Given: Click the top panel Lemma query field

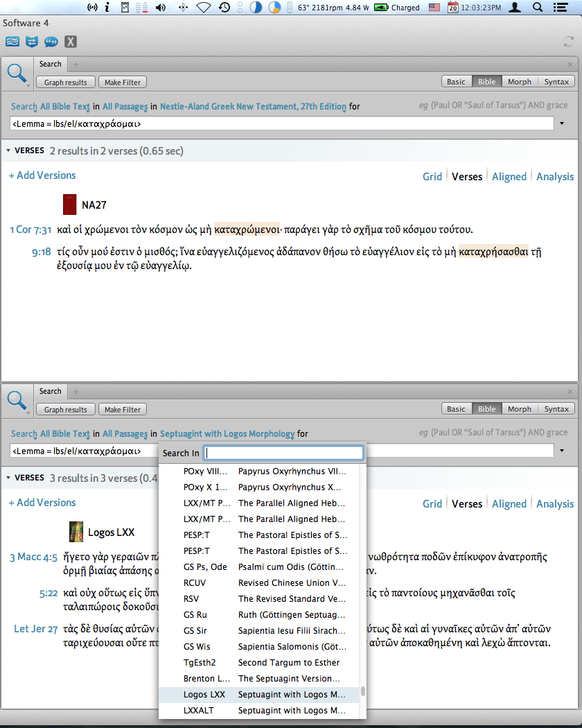Looking at the screenshot, I should (x=282, y=123).
